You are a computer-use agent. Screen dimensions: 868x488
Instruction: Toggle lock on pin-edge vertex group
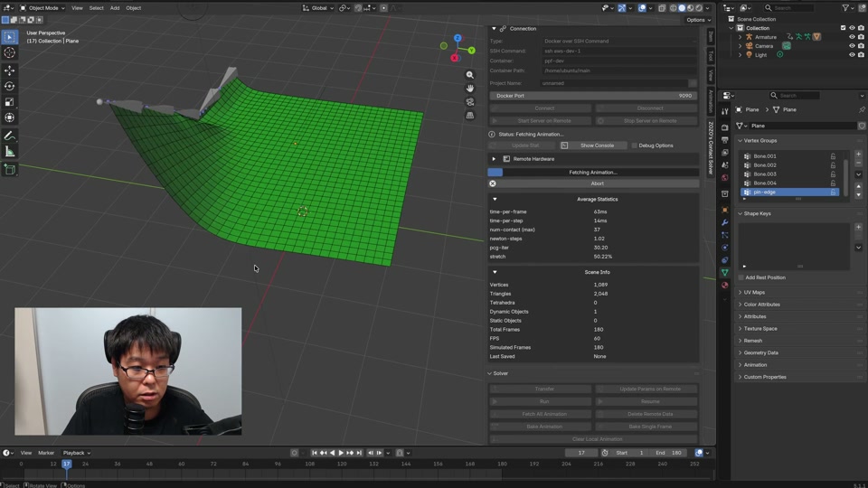tap(833, 192)
